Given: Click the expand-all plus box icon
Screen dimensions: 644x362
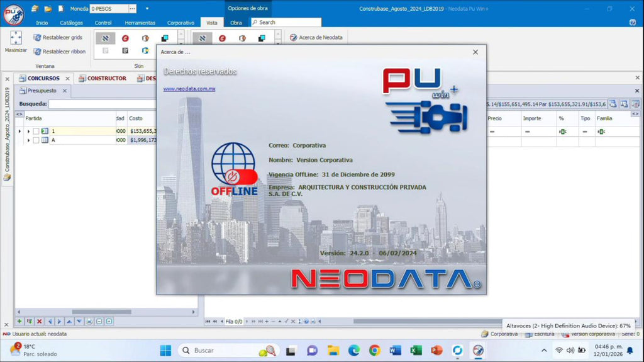Looking at the screenshot, I should pos(109,321).
